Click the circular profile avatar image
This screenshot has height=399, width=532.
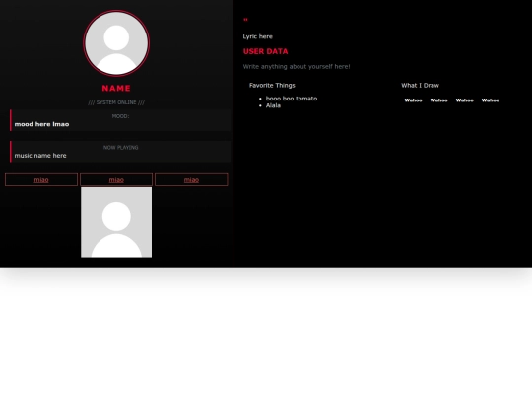pyautogui.click(x=116, y=43)
